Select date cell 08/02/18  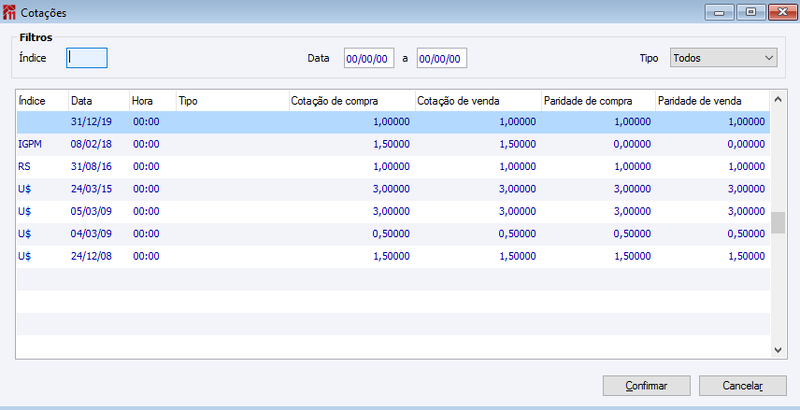click(91, 144)
